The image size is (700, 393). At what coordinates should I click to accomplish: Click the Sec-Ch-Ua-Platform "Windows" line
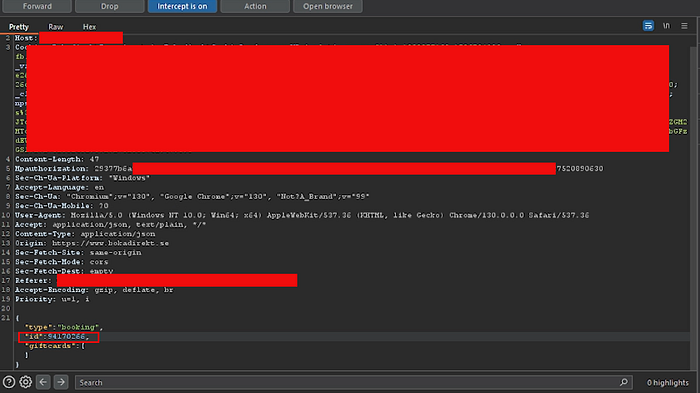[83, 178]
